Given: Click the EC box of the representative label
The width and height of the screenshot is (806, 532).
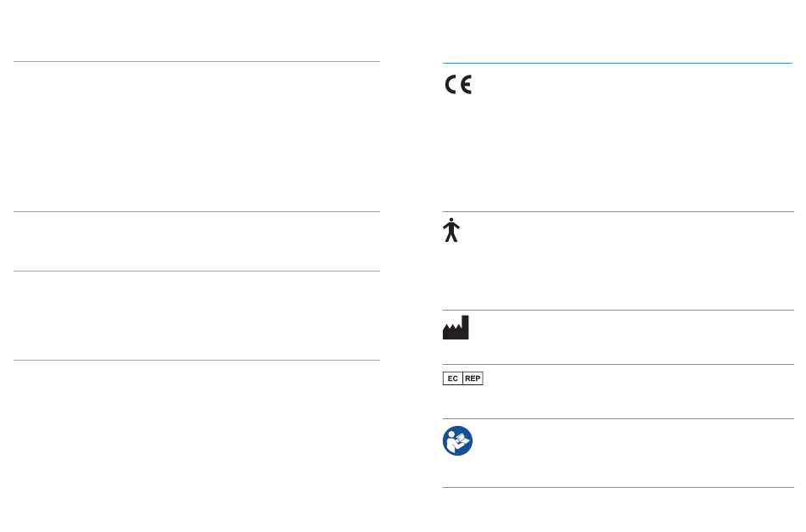Looking at the screenshot, I should [453, 378].
